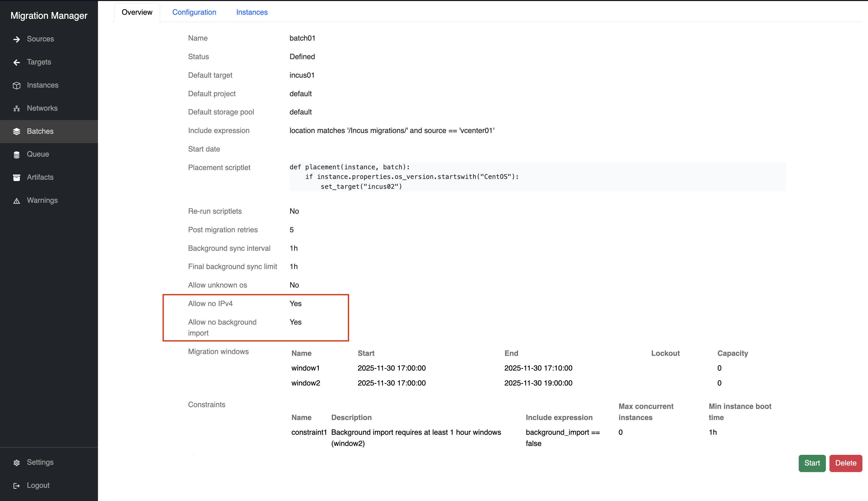Image resolution: width=868 pixels, height=501 pixels.
Task: Switch to the Configuration tab
Action: (194, 12)
